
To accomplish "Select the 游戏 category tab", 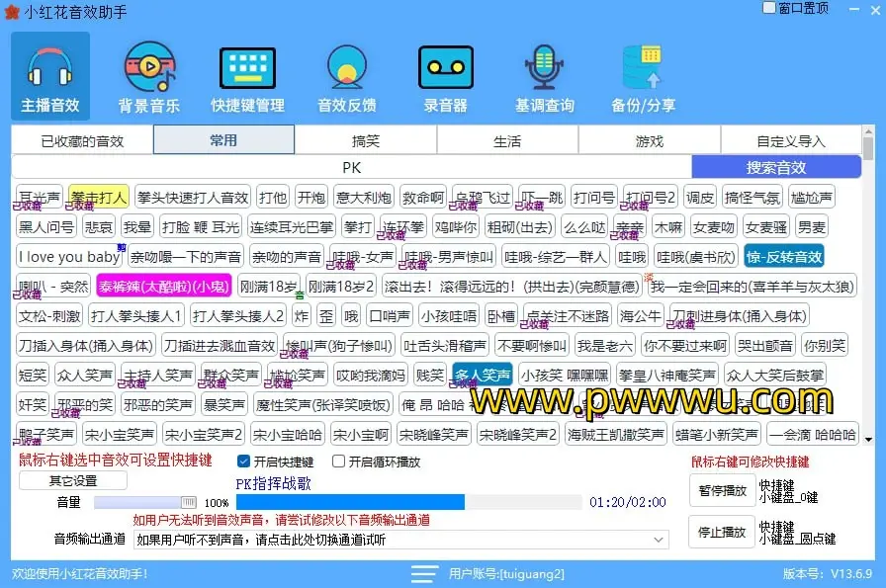I will coord(650,141).
